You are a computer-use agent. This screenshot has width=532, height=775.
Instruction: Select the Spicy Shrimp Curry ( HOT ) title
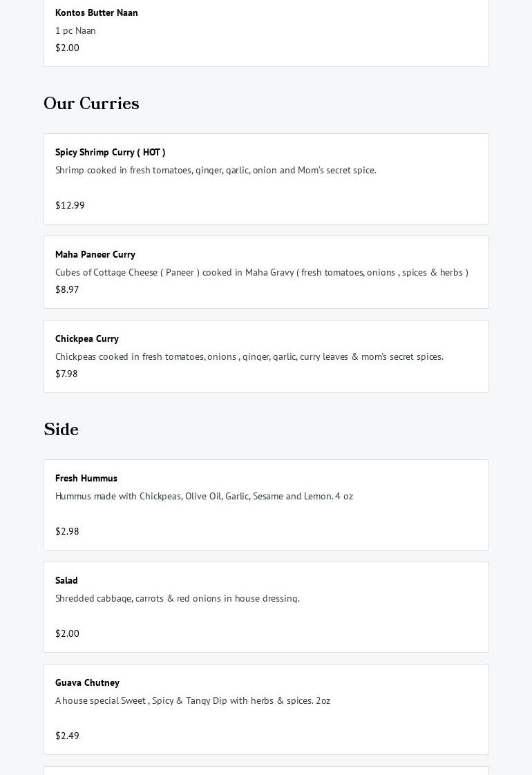111,152
